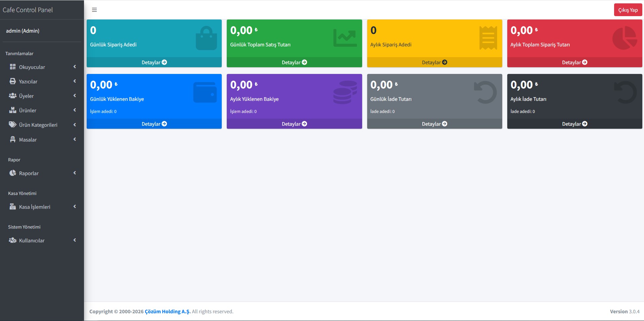Expand the Kullanıcılar submenu chevron
644x321 pixels.
[x=75, y=240]
